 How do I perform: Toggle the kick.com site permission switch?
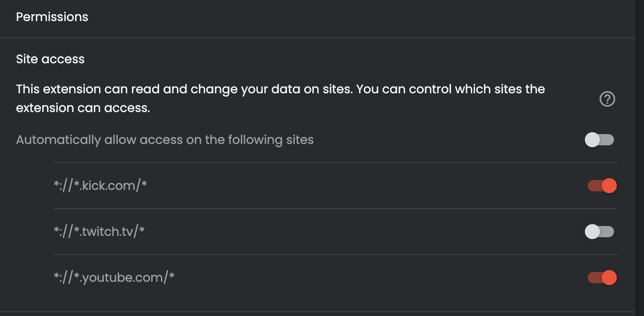603,186
